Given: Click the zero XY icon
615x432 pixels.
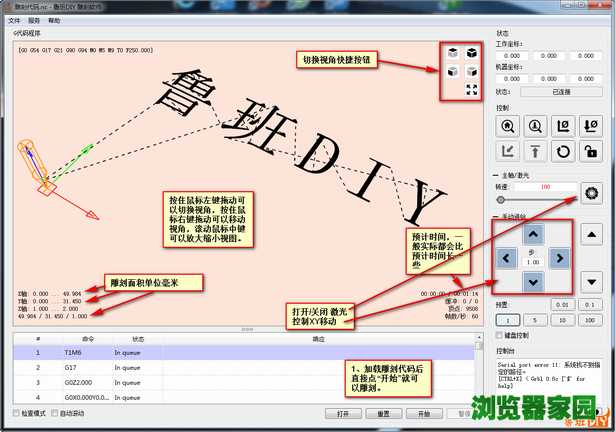Looking at the screenshot, I should coord(564,127).
